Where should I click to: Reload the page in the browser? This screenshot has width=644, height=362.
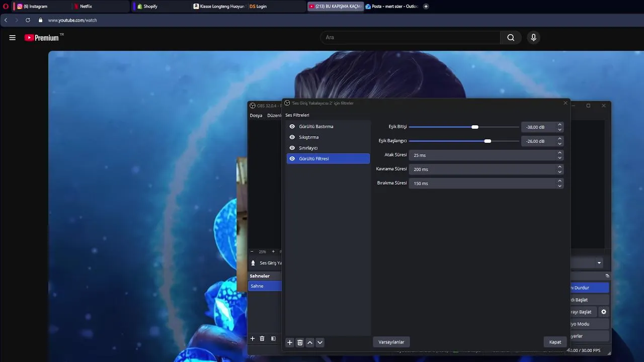coord(28,20)
